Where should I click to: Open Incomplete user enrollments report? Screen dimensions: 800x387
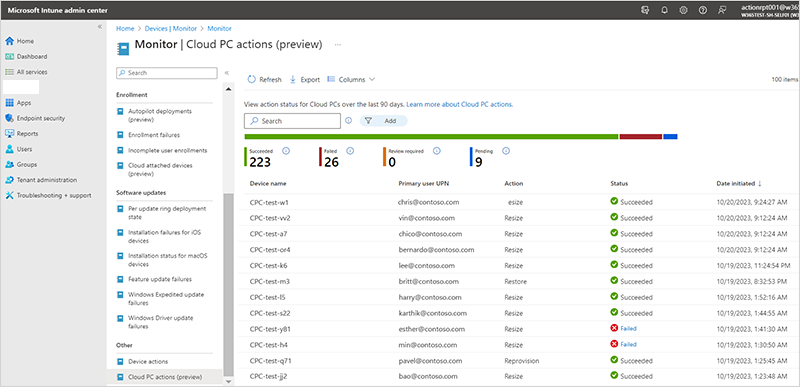click(167, 150)
